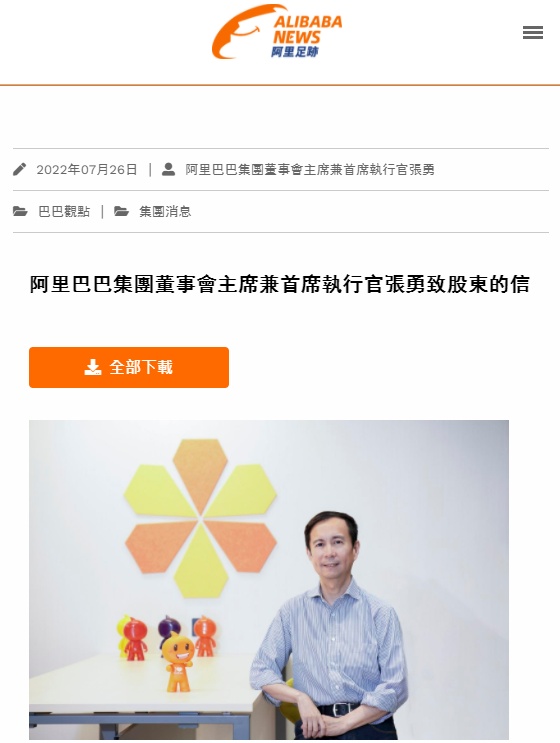Screen dimensions: 560x743
Task: Click the folder icon before 巴巴觀點
Action: pos(20,211)
